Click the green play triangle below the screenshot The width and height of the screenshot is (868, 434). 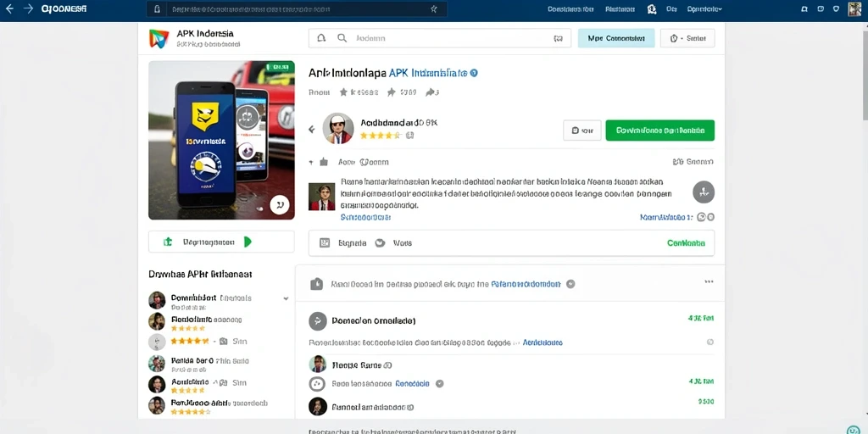coord(248,242)
